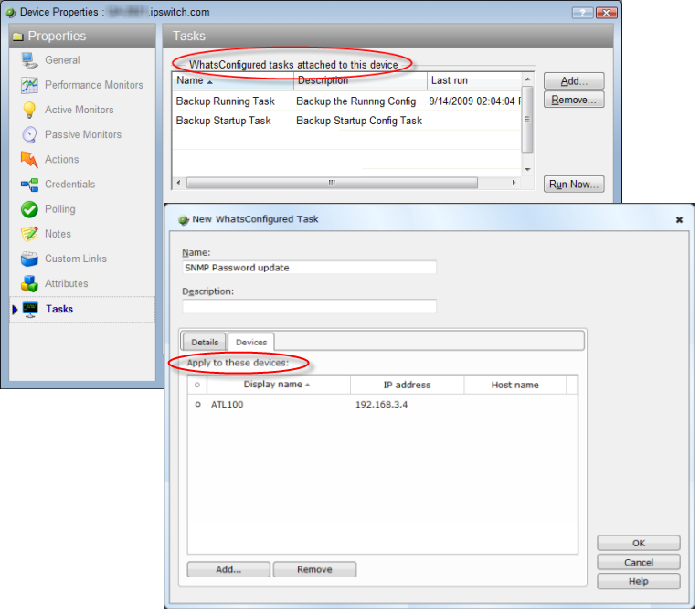Show the Custom Links section
Screen dimensions: 700x614
[x=76, y=259]
